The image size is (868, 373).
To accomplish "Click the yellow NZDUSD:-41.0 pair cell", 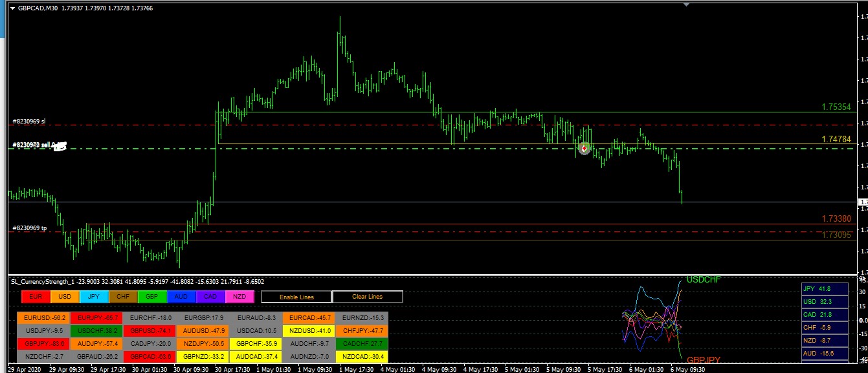I will click(308, 331).
